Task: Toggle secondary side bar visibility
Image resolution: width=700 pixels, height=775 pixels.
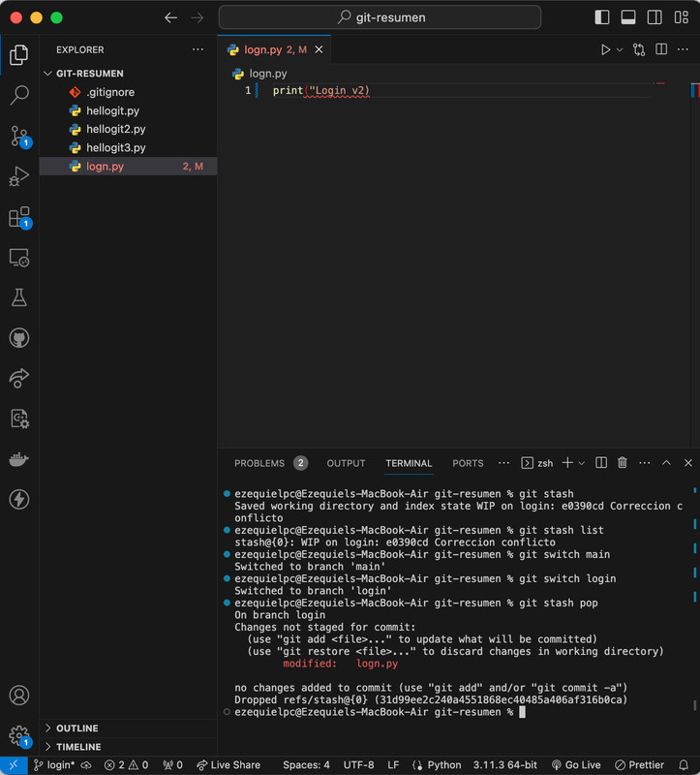Action: pos(655,17)
